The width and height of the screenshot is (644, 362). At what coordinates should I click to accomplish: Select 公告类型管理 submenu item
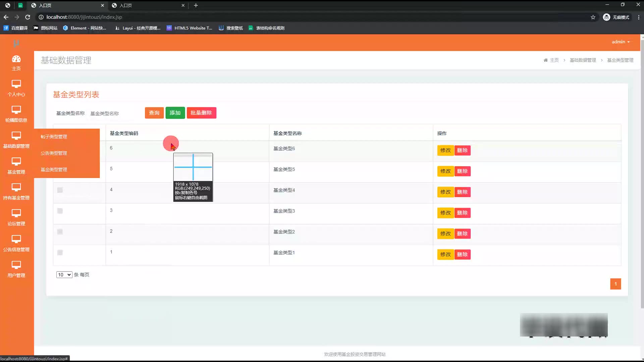(54, 153)
